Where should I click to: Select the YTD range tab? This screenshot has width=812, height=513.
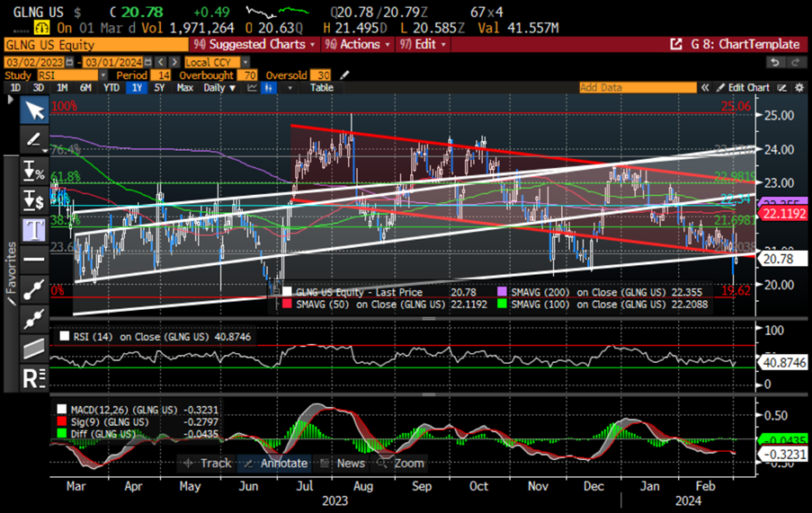[x=111, y=88]
